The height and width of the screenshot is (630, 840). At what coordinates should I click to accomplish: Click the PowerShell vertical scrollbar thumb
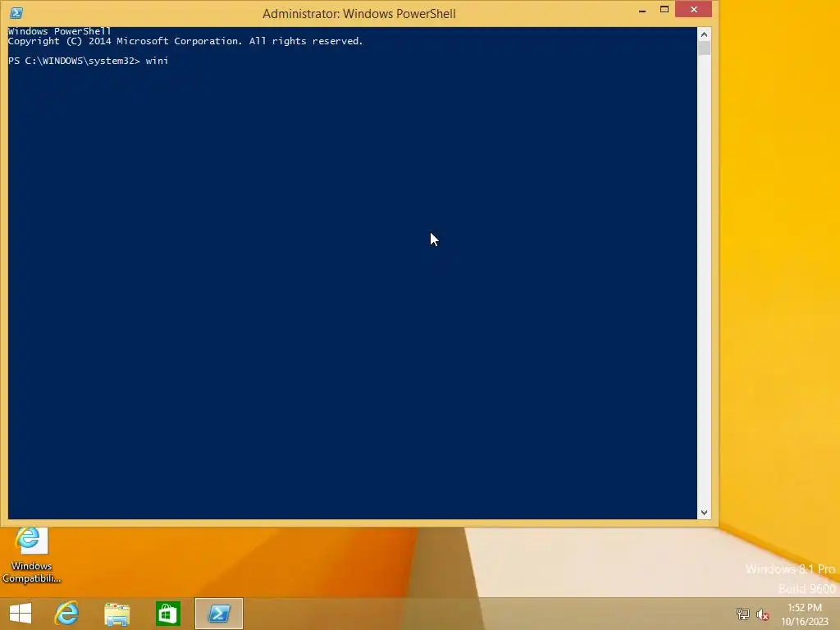pyautogui.click(x=704, y=48)
